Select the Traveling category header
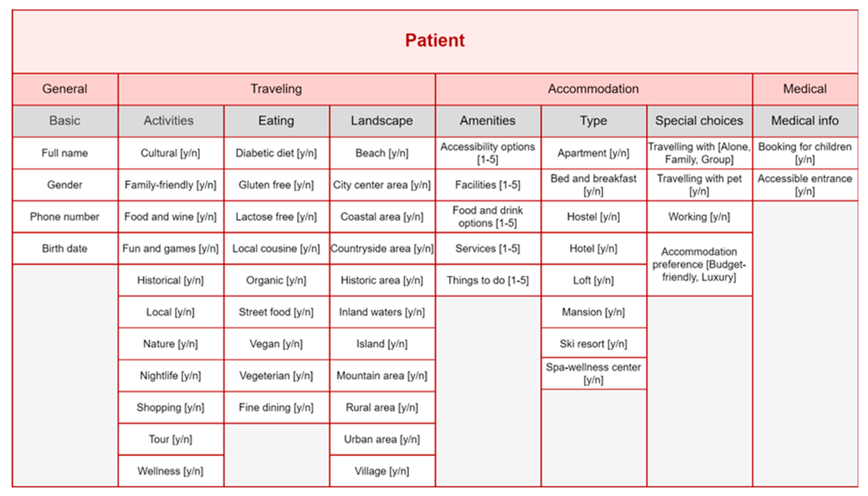This screenshot has width=868, height=496. 276,89
